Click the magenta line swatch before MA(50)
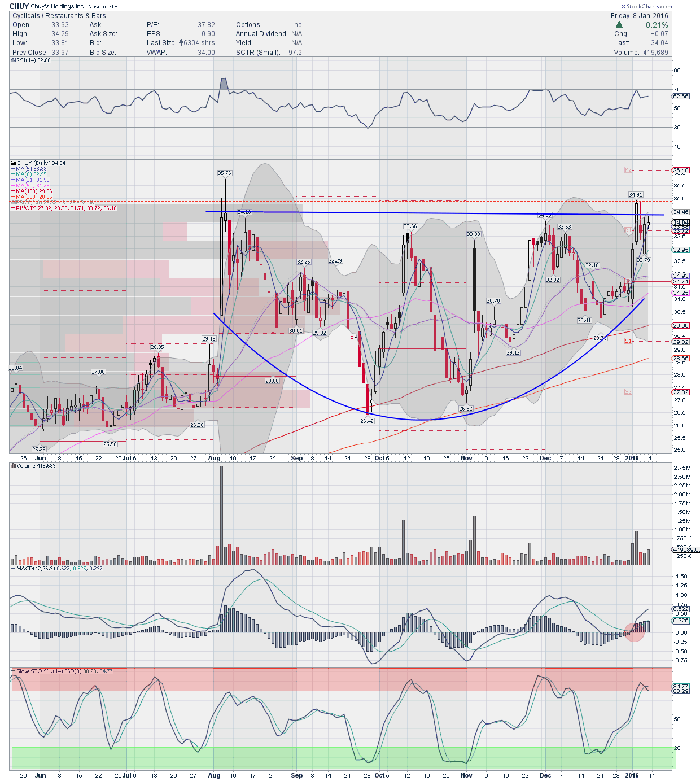The image size is (700, 781). (12, 186)
